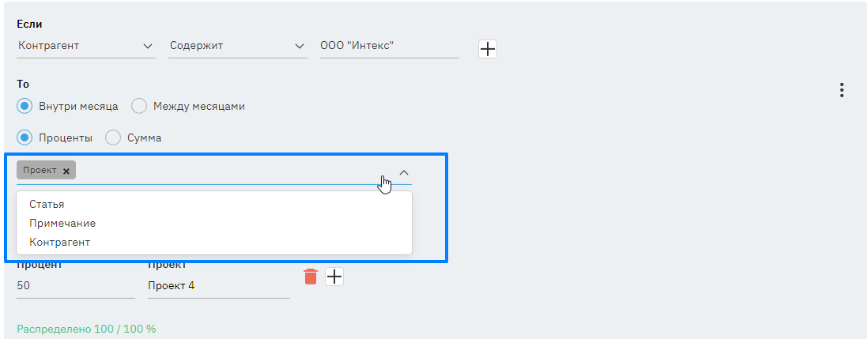Image resolution: width=868 pixels, height=339 pixels.
Task: Click the percent field containing 50
Action: point(75,285)
